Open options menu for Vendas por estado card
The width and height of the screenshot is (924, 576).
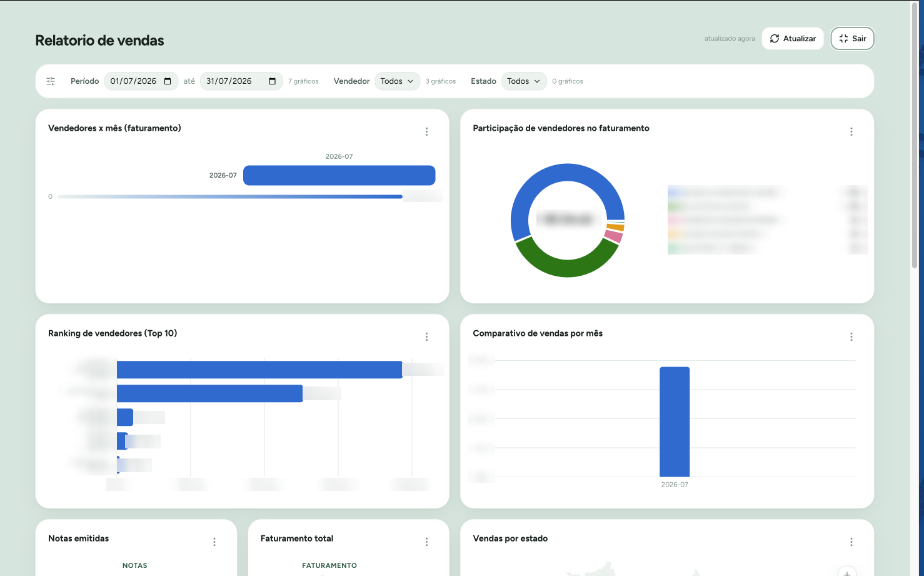(x=851, y=542)
